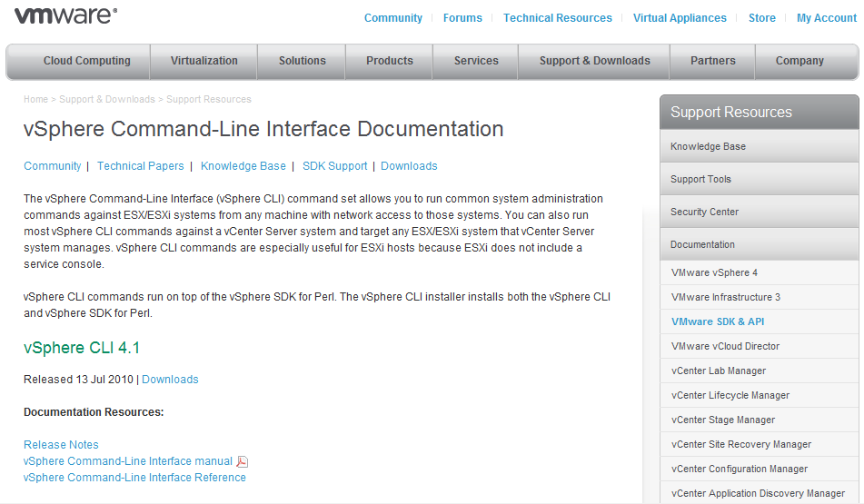This screenshot has height=504, width=864.
Task: Open the Technical Papers link
Action: click(x=141, y=166)
